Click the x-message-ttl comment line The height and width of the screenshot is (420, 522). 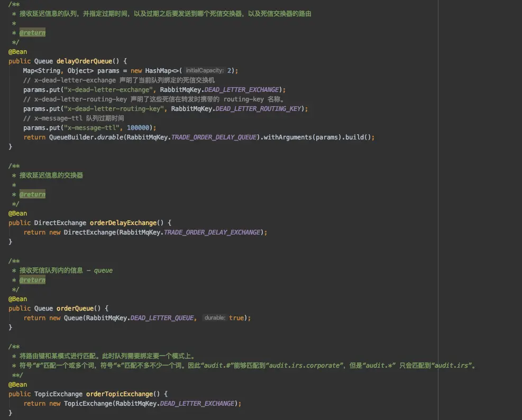click(x=74, y=118)
